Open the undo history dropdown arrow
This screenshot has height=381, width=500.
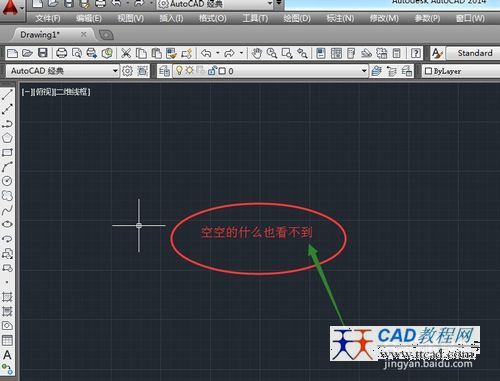(x=218, y=53)
